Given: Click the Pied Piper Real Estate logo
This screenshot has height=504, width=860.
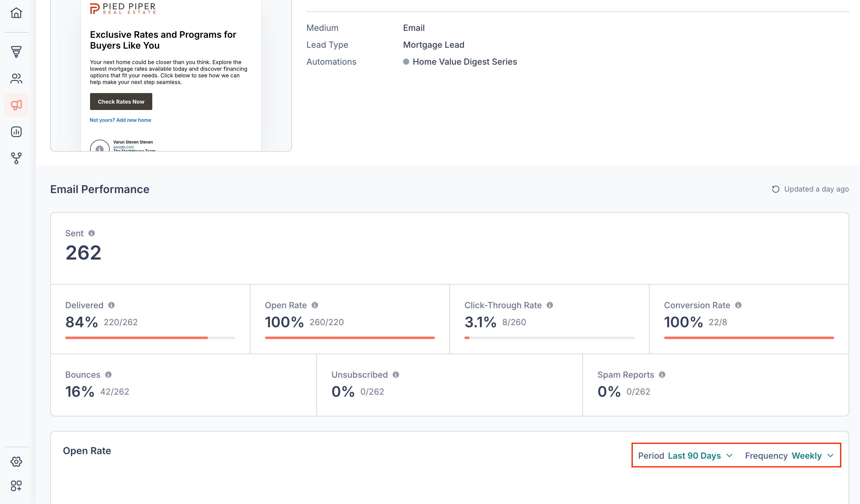Looking at the screenshot, I should coord(123,8).
